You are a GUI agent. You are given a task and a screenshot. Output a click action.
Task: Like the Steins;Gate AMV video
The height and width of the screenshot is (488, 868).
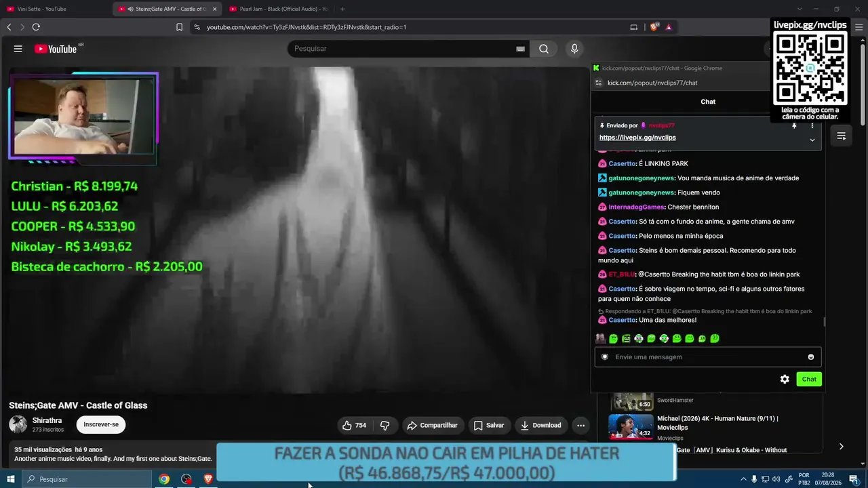point(354,426)
